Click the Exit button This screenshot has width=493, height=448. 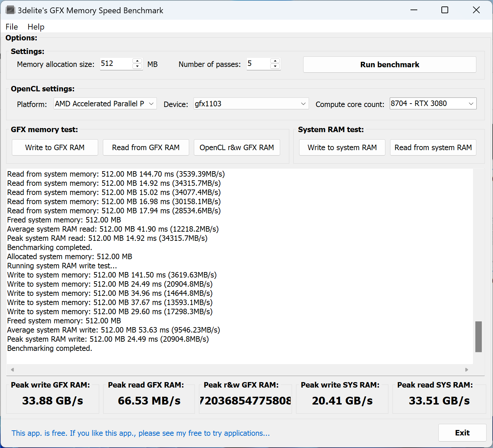point(462,433)
